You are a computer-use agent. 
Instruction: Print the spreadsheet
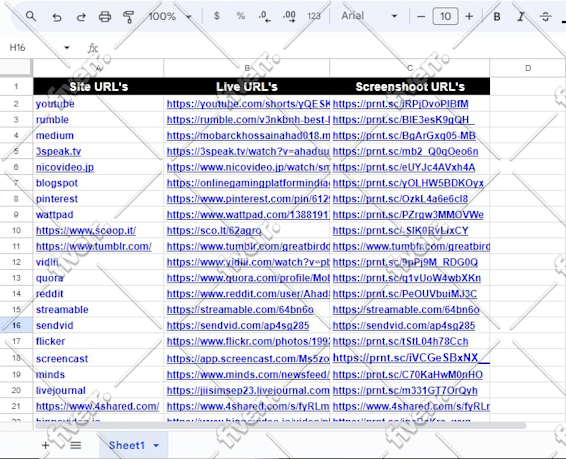(x=105, y=17)
